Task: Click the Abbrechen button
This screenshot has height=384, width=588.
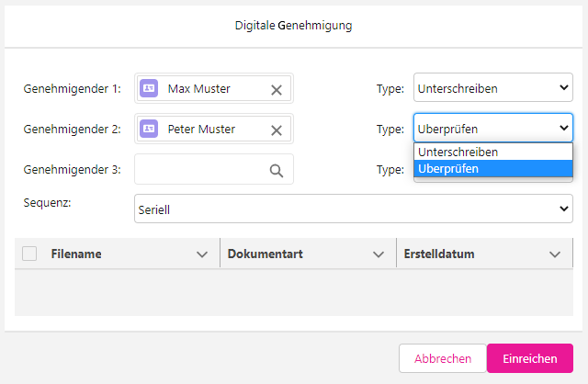Action: pos(443,358)
